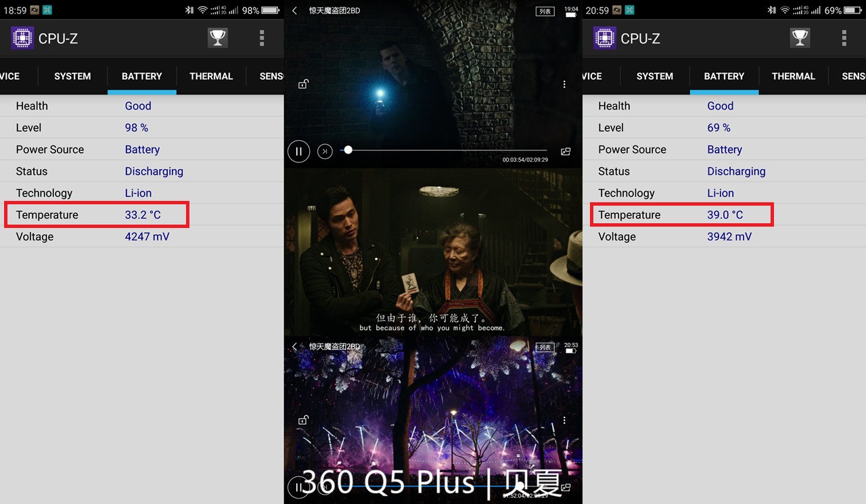
Task: Select BATTERY tab in right CPU-Z
Action: pyautogui.click(x=724, y=76)
